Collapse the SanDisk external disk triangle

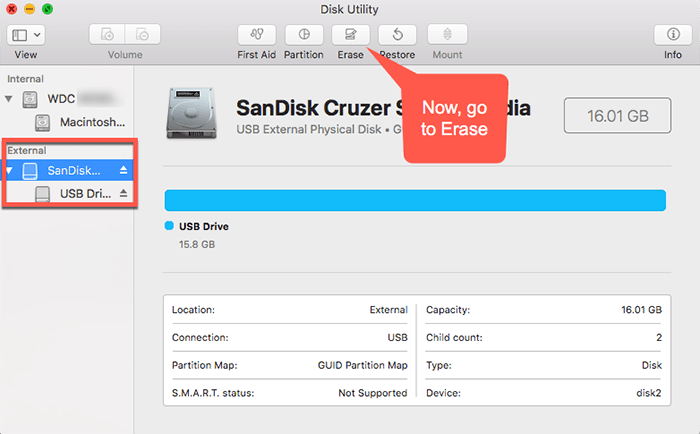(x=9, y=171)
